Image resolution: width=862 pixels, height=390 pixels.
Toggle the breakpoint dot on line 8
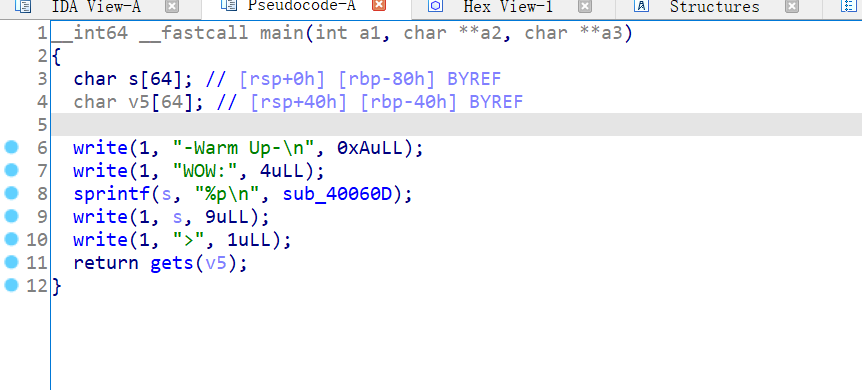click(11, 194)
